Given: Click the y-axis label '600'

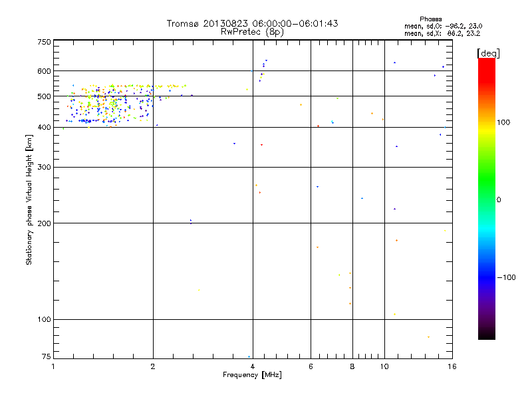Looking at the screenshot, I should 44,71.
